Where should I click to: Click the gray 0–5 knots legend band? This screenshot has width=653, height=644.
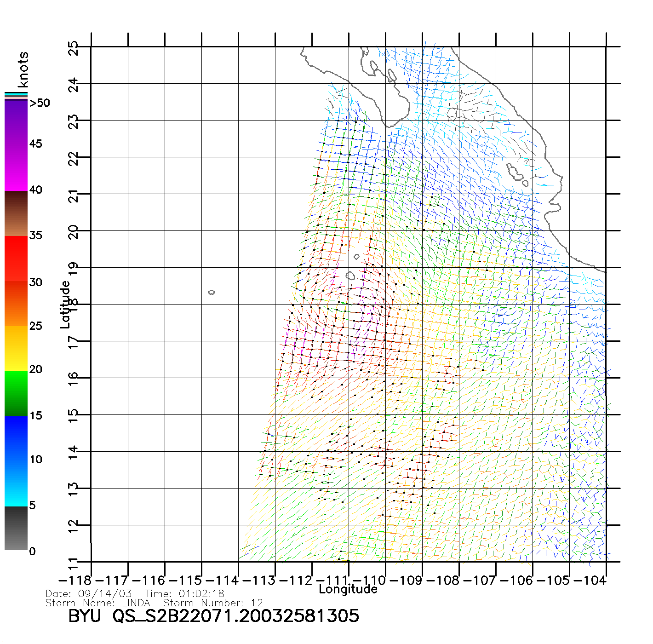(x=16, y=528)
